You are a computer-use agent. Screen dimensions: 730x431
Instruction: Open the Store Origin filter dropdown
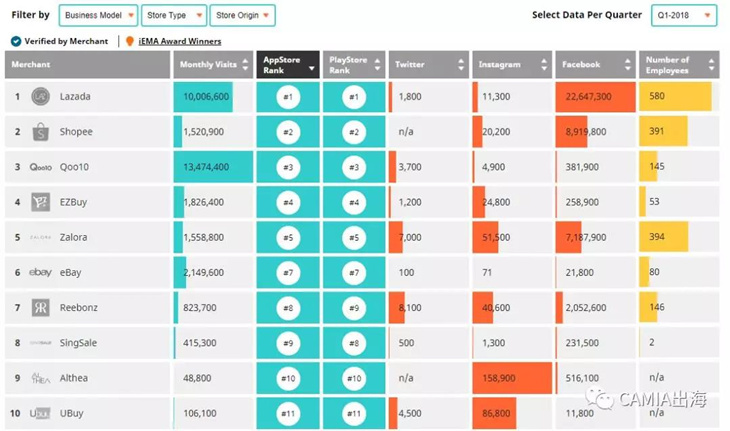(243, 16)
